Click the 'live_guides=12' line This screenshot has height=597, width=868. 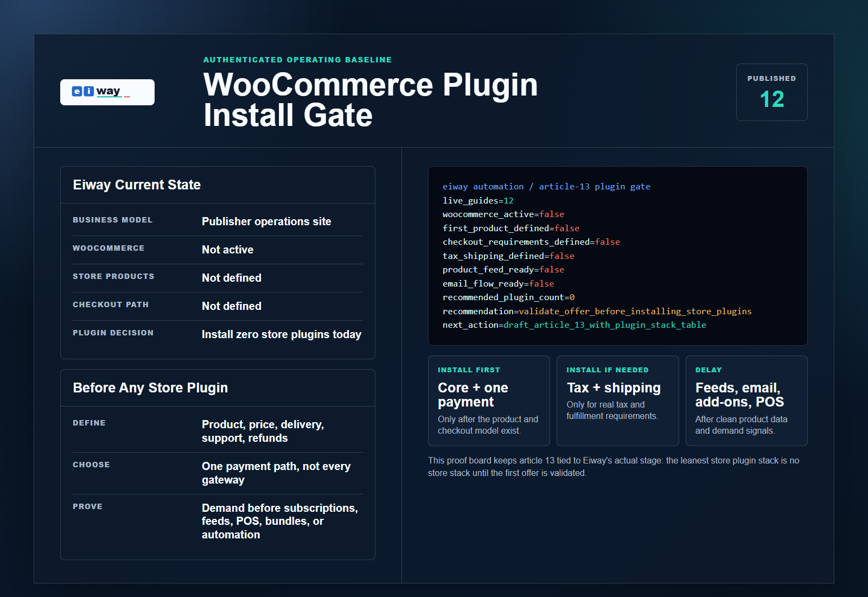click(x=478, y=201)
